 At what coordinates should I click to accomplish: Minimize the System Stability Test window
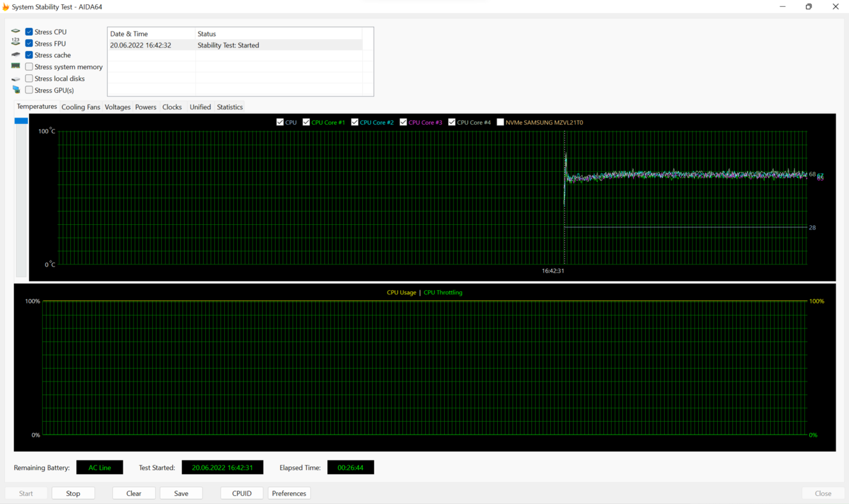782,7
